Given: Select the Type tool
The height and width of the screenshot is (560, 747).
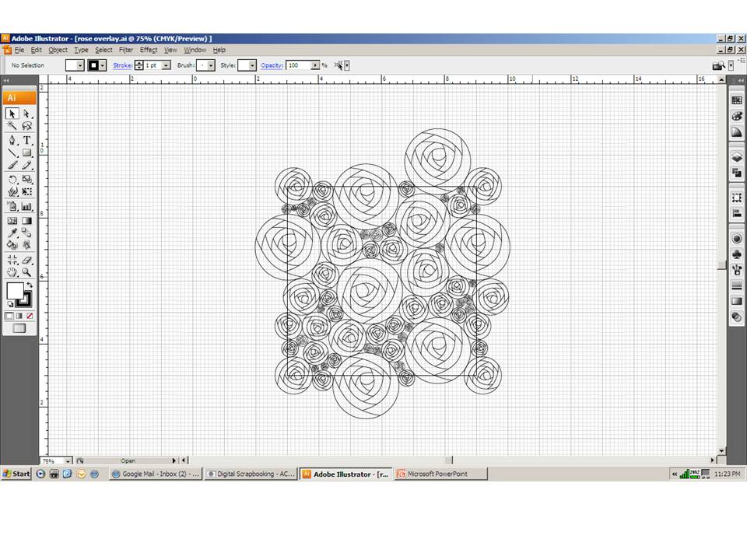Looking at the screenshot, I should [x=26, y=140].
